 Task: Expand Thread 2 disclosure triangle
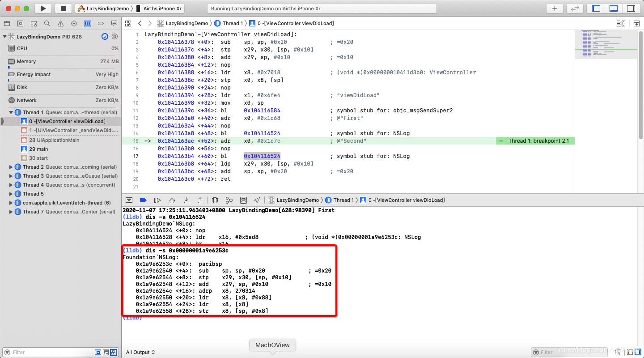pyautogui.click(x=11, y=167)
